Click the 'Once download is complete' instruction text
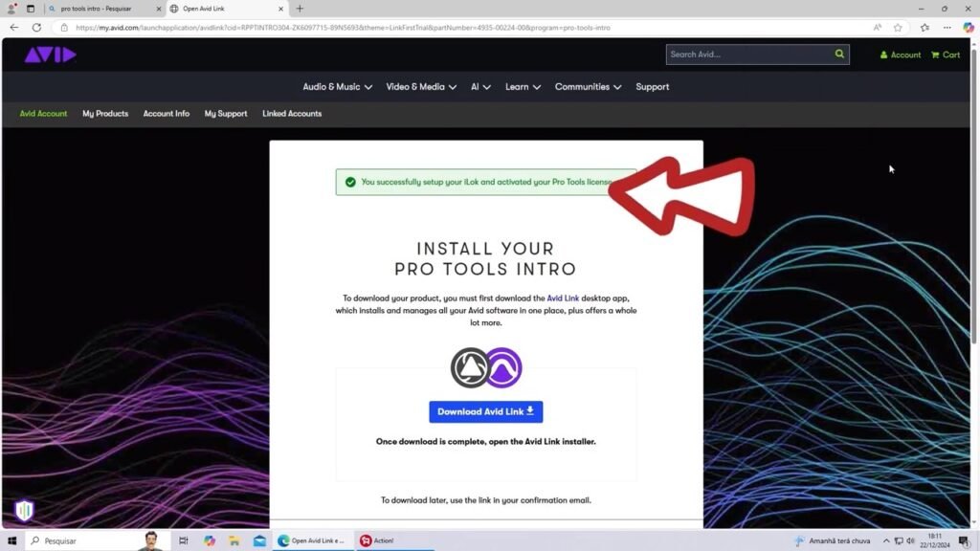 point(485,442)
